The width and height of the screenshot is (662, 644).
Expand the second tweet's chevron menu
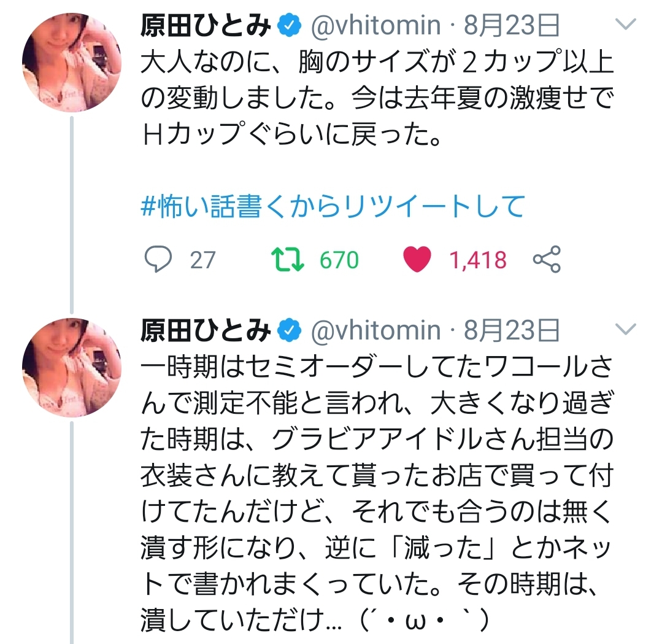click(626, 330)
